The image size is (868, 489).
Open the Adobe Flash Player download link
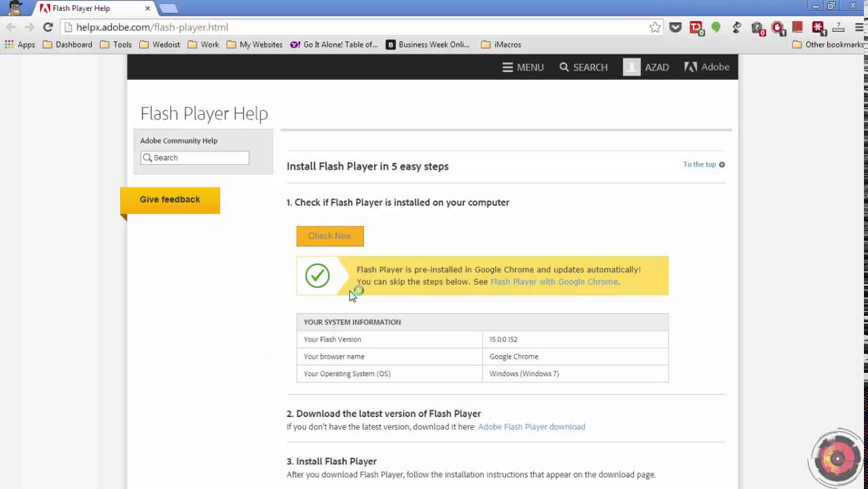pos(532,427)
